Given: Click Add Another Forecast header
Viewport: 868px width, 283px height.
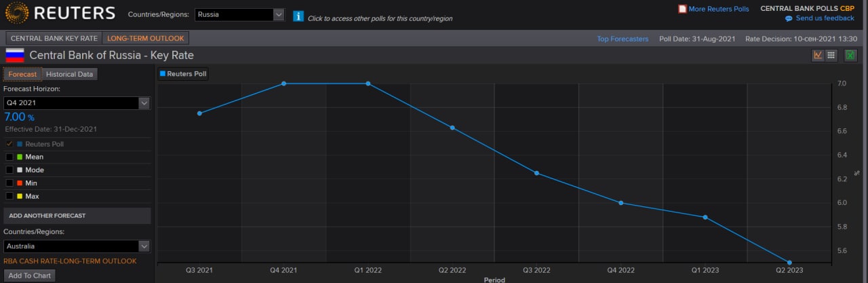Looking at the screenshot, I should coord(77,216).
